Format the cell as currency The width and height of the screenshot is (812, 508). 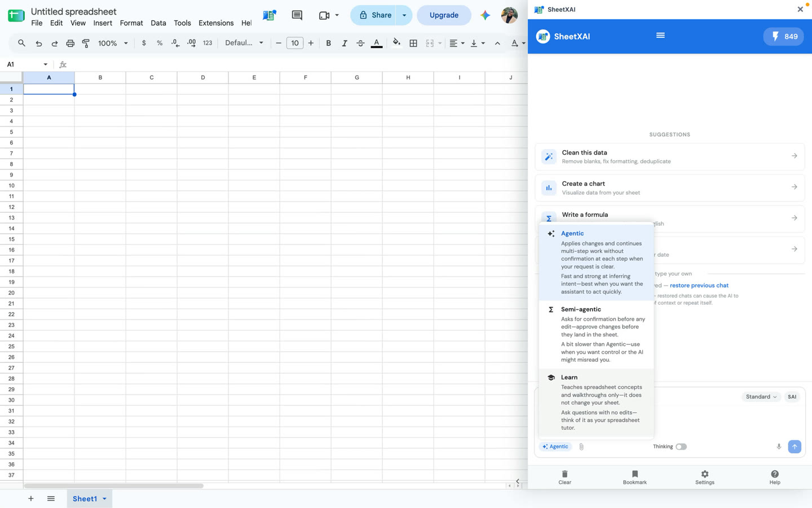click(144, 43)
